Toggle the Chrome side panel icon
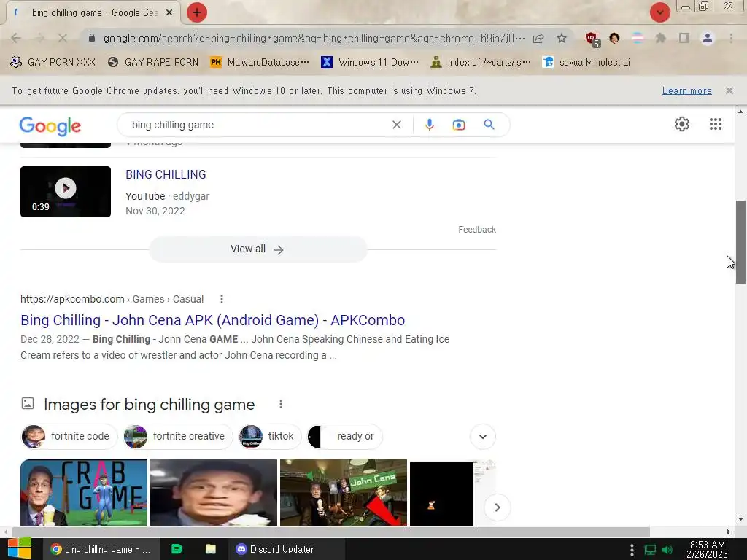Viewport: 747px width, 560px height. point(684,38)
